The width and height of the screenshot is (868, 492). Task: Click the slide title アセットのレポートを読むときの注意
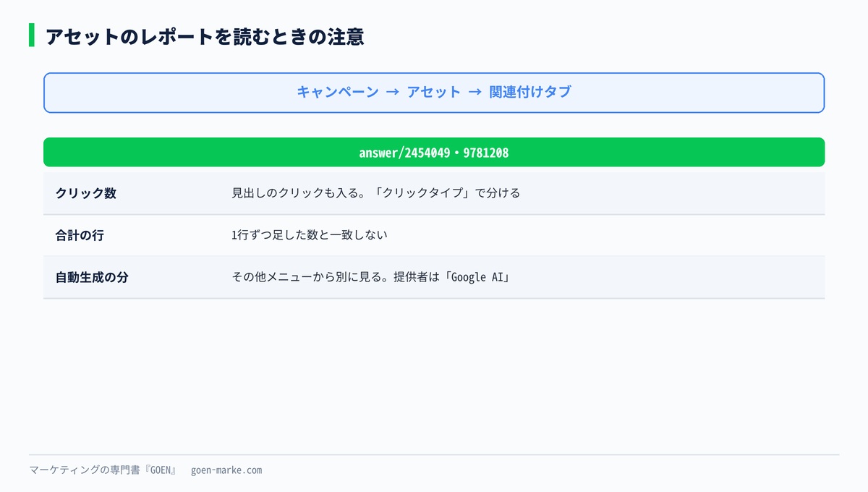[205, 36]
